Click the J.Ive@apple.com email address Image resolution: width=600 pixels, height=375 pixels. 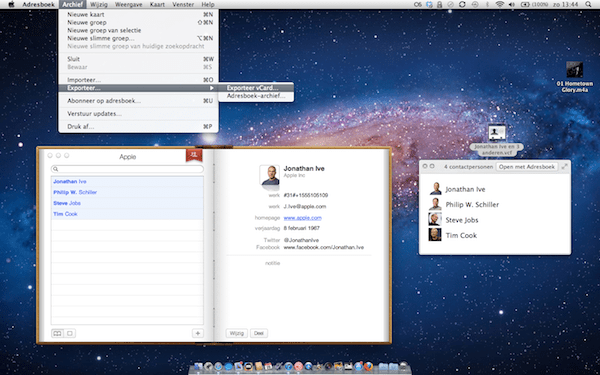tap(305, 206)
